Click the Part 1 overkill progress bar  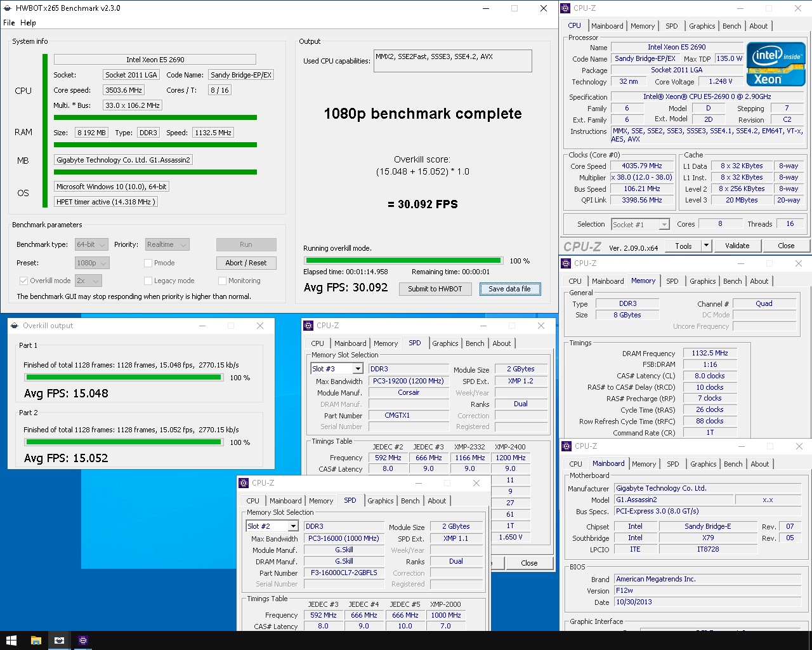pos(124,377)
